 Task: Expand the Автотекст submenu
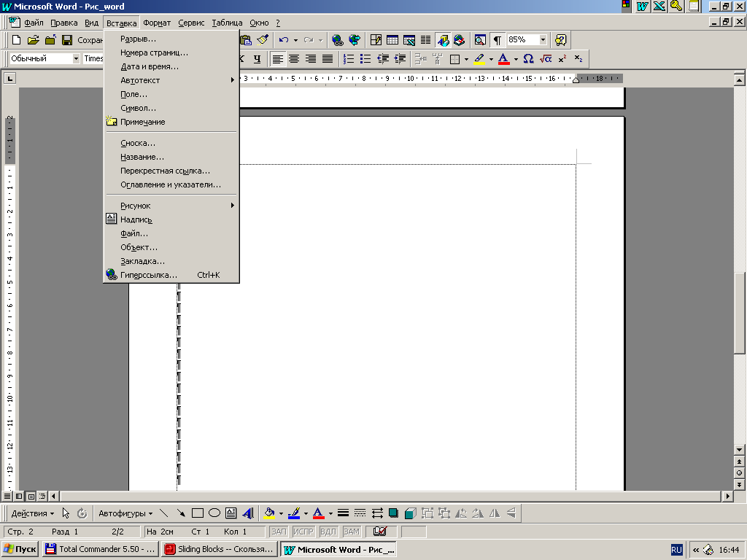click(171, 80)
